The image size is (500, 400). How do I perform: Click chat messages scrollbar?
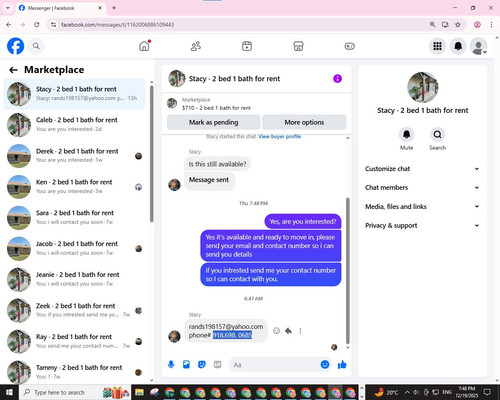(x=348, y=271)
